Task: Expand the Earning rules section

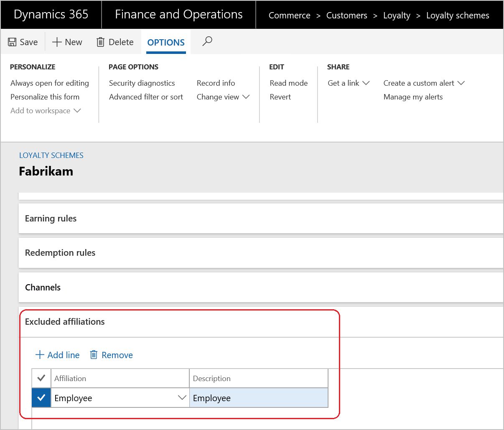Action: [x=51, y=218]
